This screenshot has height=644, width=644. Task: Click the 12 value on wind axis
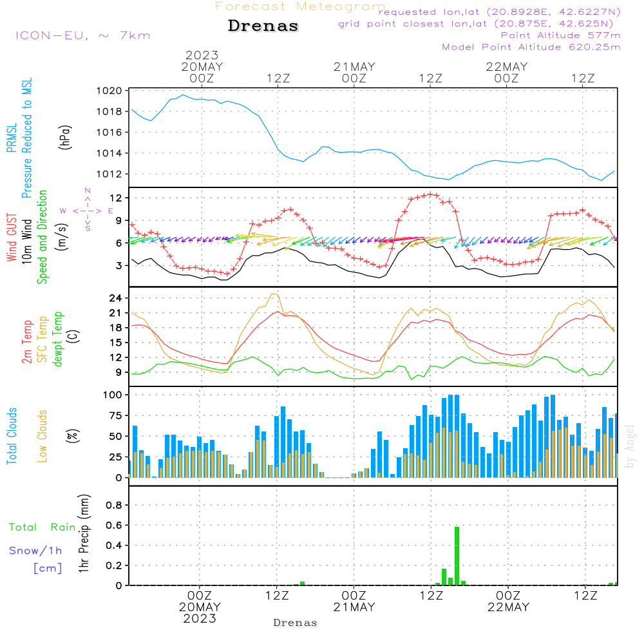pyautogui.click(x=116, y=198)
